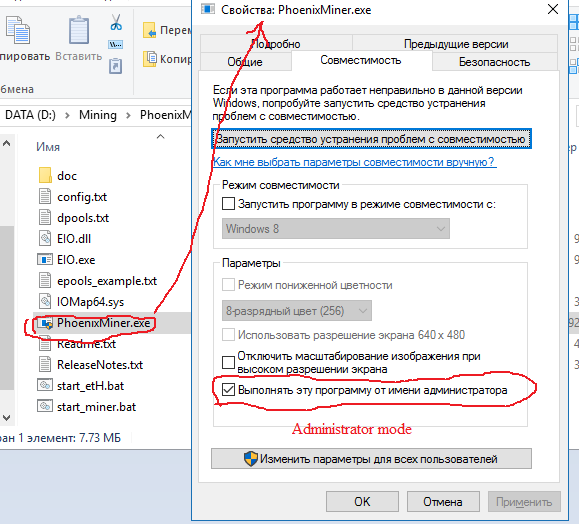
Task: Click Mining in the breadcrumb path
Action: 97,115
